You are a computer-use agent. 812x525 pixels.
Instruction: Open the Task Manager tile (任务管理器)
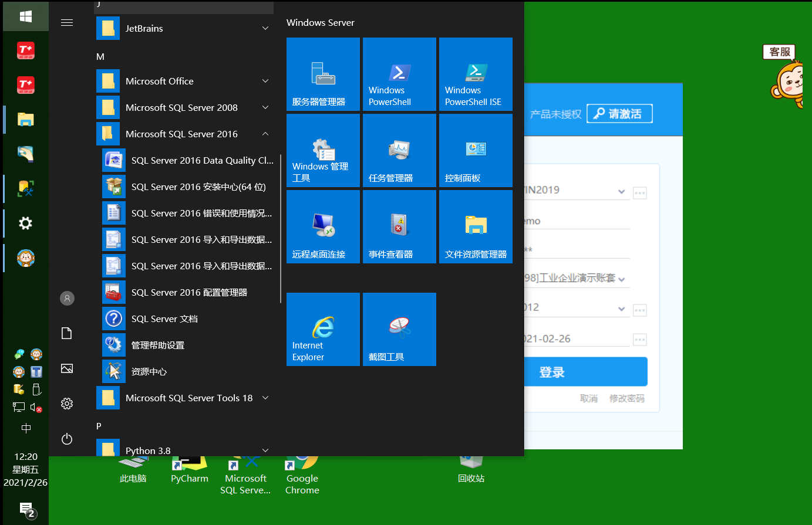pyautogui.click(x=399, y=150)
